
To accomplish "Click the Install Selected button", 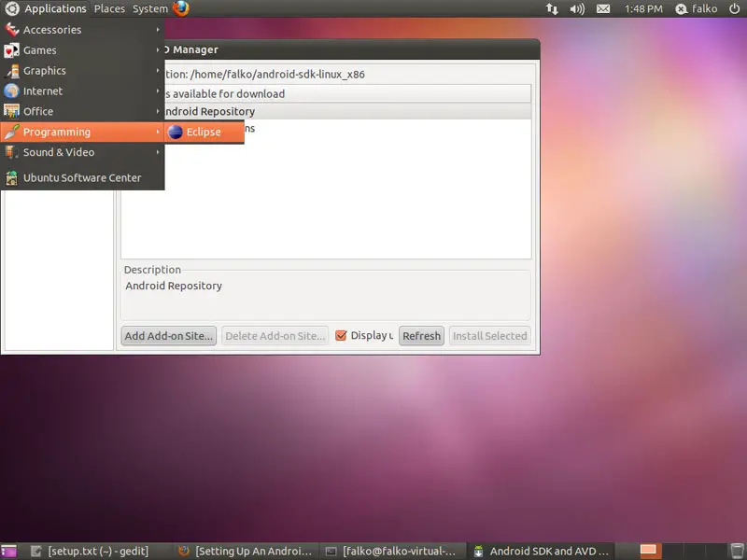I will click(489, 336).
